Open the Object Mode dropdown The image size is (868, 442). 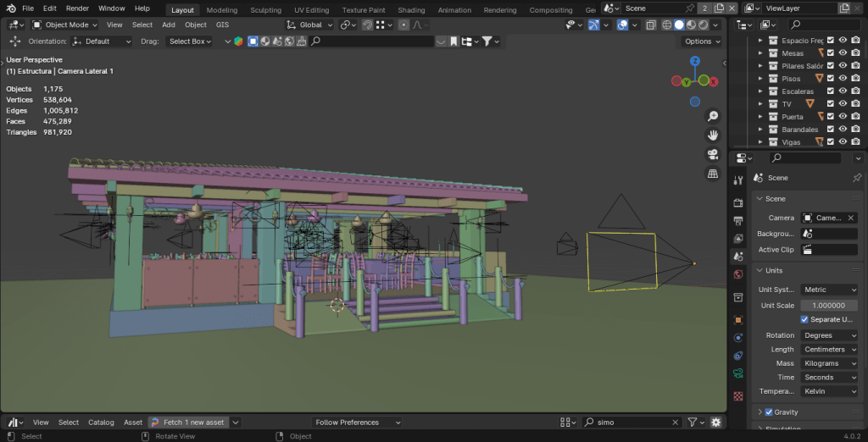pyautogui.click(x=65, y=25)
